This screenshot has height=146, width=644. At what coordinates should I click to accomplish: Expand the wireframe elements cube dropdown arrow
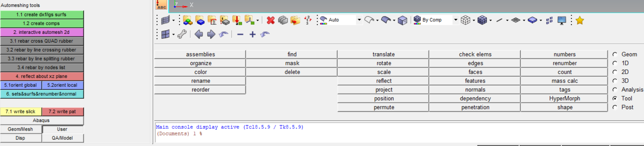473,20
